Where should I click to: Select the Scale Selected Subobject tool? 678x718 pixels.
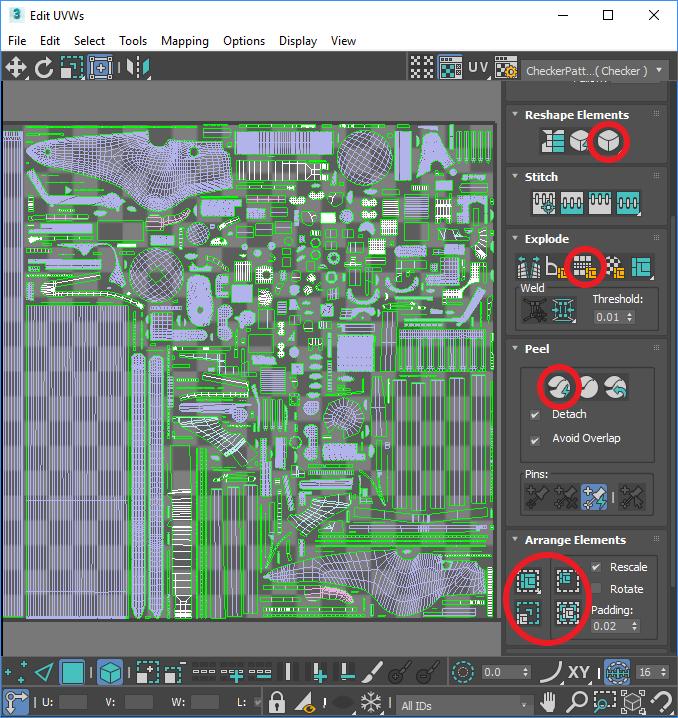pos(72,68)
